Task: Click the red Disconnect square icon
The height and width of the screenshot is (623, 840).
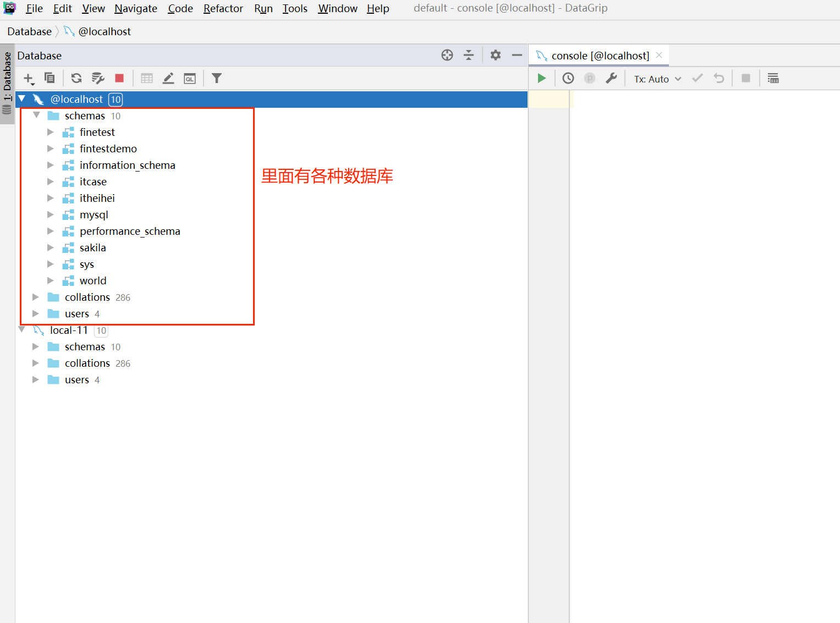Action: [x=119, y=78]
